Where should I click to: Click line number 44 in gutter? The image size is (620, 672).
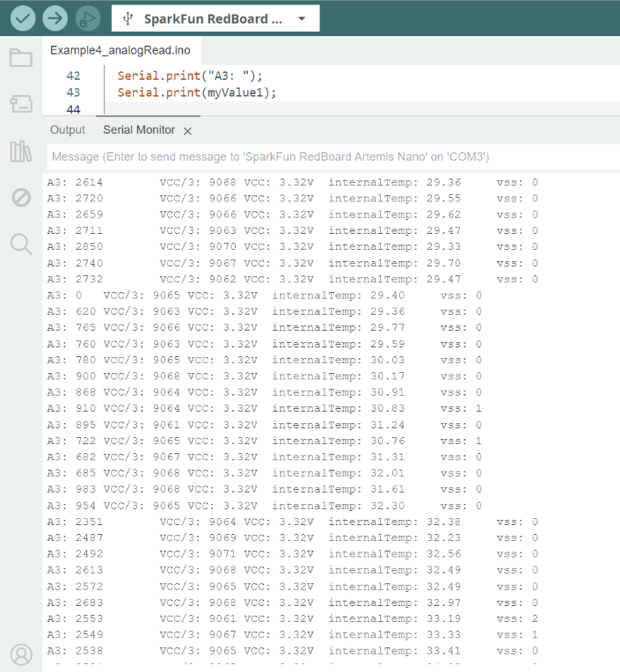point(73,110)
